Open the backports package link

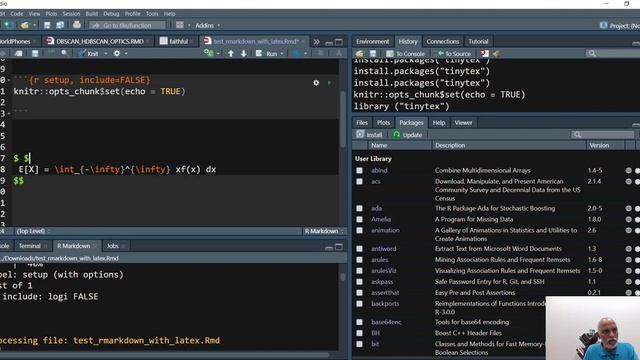385,304
